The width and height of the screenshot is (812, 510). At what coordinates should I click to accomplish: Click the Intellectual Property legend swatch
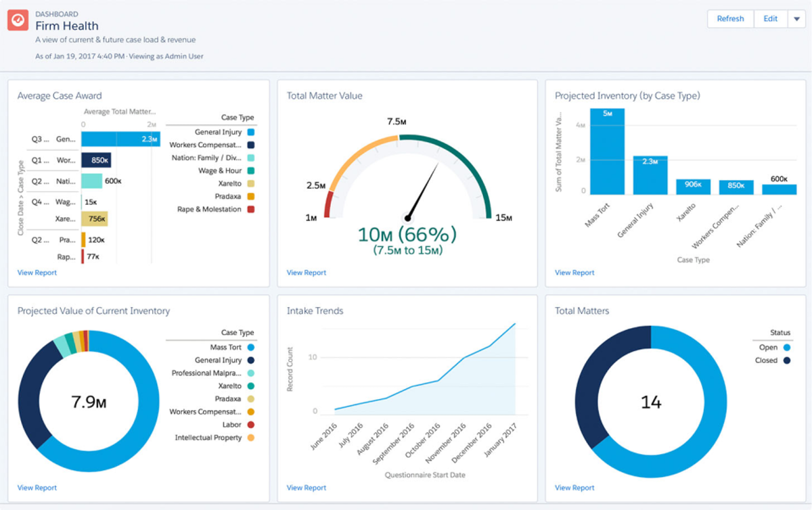(x=251, y=438)
